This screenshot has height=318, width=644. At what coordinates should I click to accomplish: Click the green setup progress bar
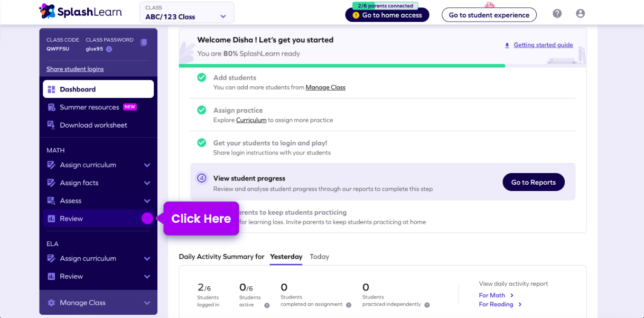pyautogui.click(x=342, y=66)
